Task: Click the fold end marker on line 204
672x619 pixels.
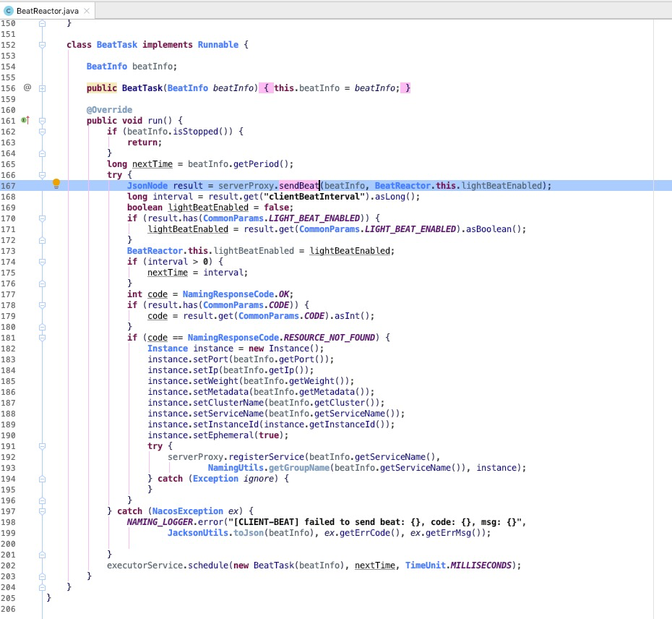Action: (x=42, y=587)
